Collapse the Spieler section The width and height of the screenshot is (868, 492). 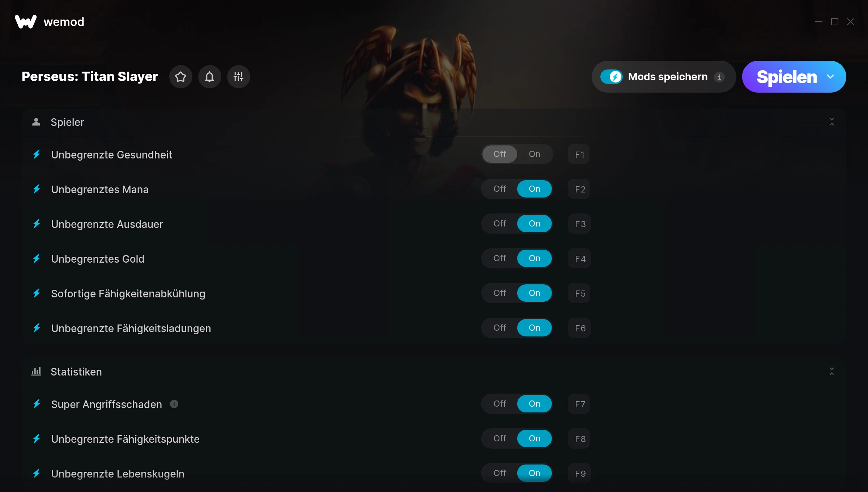[831, 122]
